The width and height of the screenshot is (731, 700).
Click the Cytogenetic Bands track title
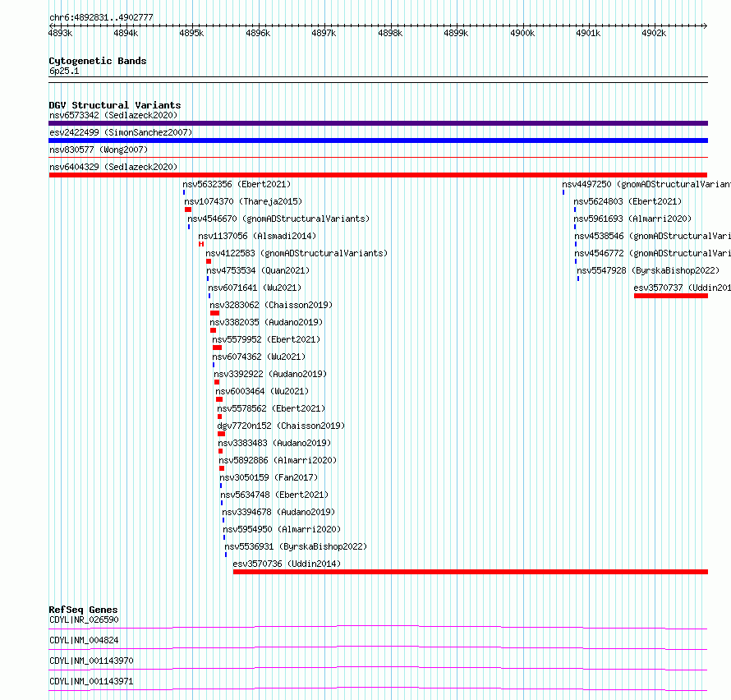coord(98,61)
